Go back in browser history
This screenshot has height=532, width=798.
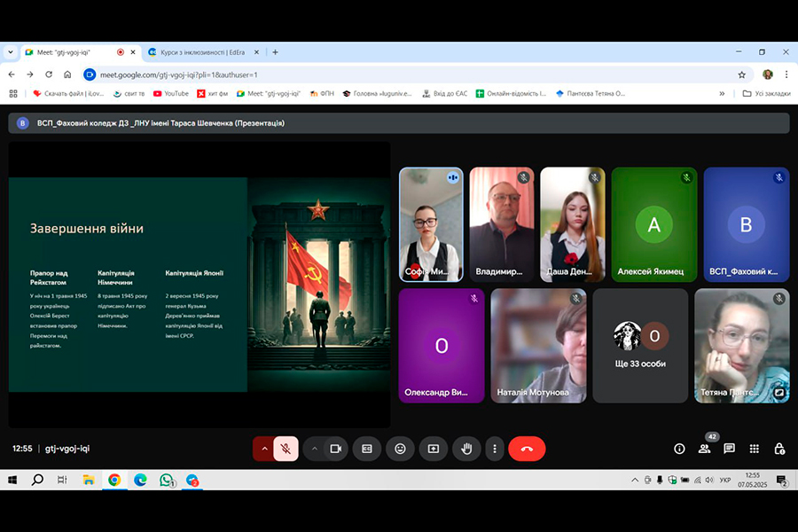coord(12,74)
